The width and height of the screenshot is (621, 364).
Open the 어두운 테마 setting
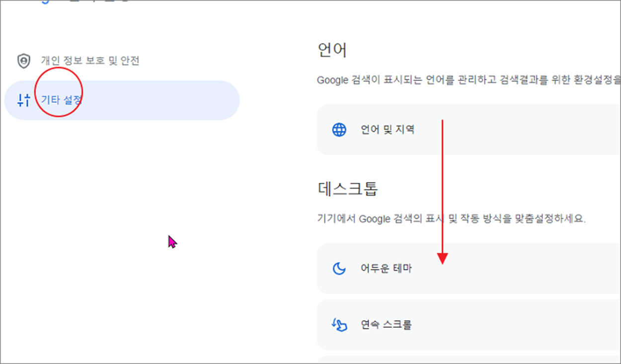tap(468, 269)
